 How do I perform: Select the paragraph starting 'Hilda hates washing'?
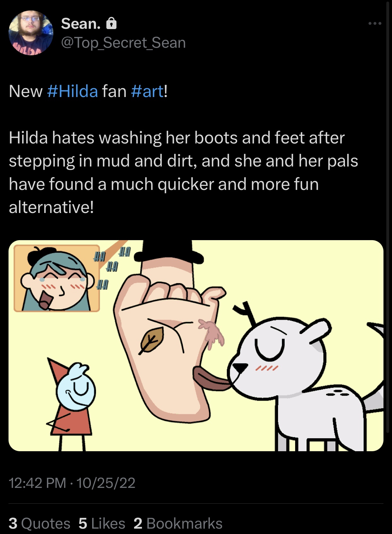coord(183,173)
